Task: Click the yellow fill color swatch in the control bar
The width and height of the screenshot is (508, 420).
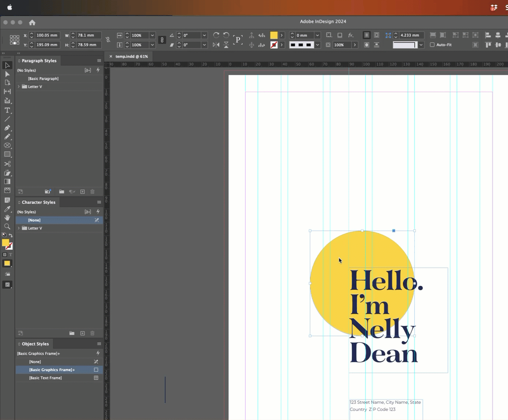Action: (x=274, y=35)
